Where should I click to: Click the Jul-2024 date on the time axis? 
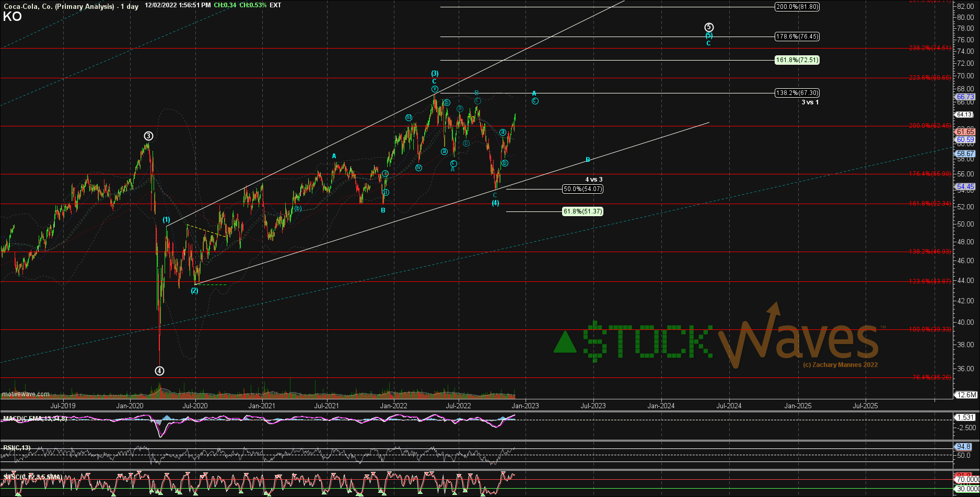(x=728, y=406)
